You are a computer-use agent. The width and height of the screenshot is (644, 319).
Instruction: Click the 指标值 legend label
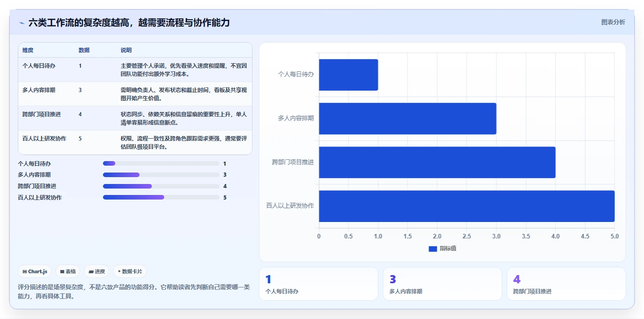click(x=448, y=249)
